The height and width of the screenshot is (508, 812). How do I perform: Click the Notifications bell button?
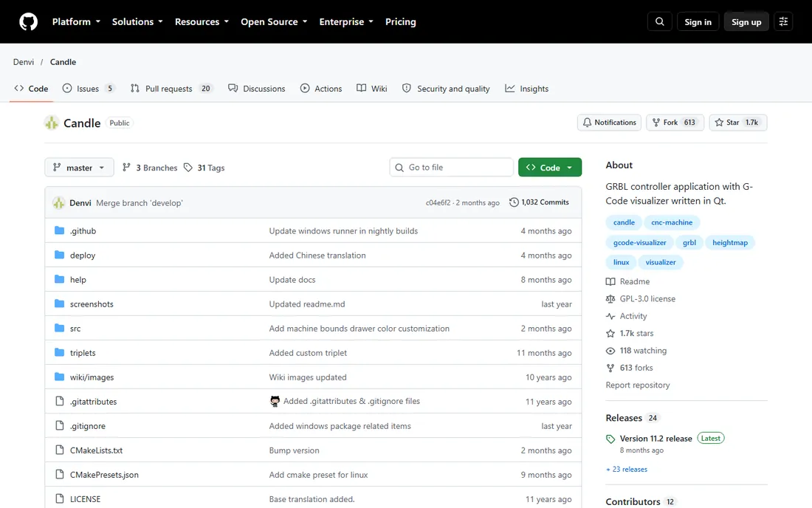pos(610,123)
